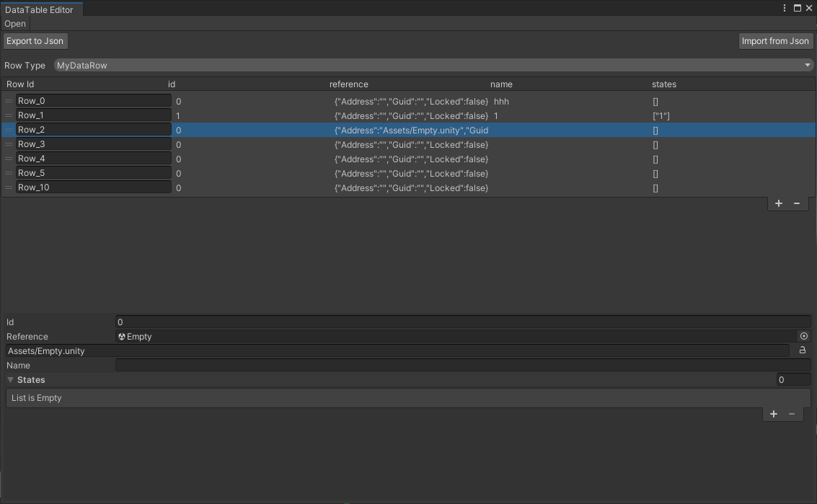817x504 pixels.
Task: Click the Export to Json button
Action: point(35,40)
